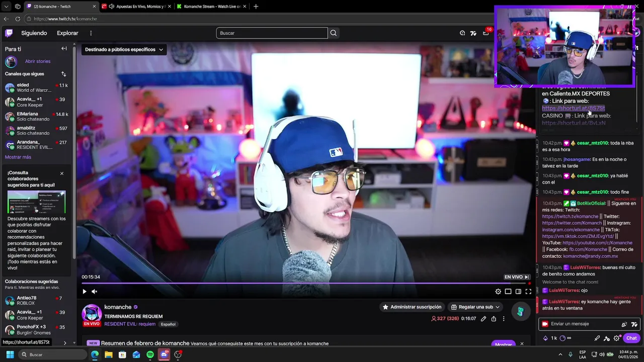Open the twitter.com/Komanch link in chat
644x362 pixels.
point(572,223)
